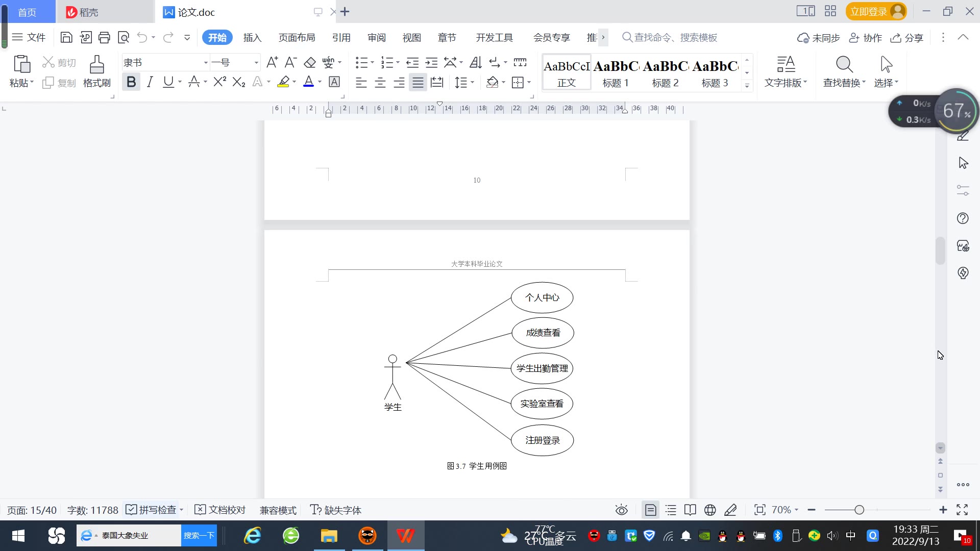
Task: Click the Print icon
Action: tap(104, 37)
